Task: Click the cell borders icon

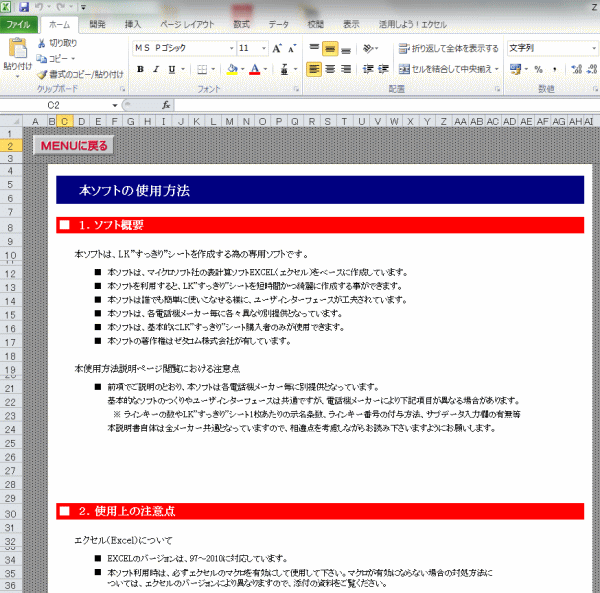Action: click(x=202, y=69)
